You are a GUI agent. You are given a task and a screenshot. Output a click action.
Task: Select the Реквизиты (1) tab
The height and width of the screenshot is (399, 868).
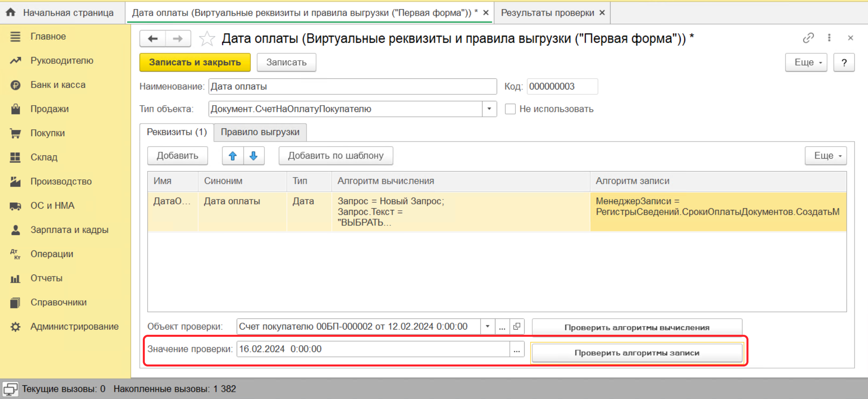[176, 132]
